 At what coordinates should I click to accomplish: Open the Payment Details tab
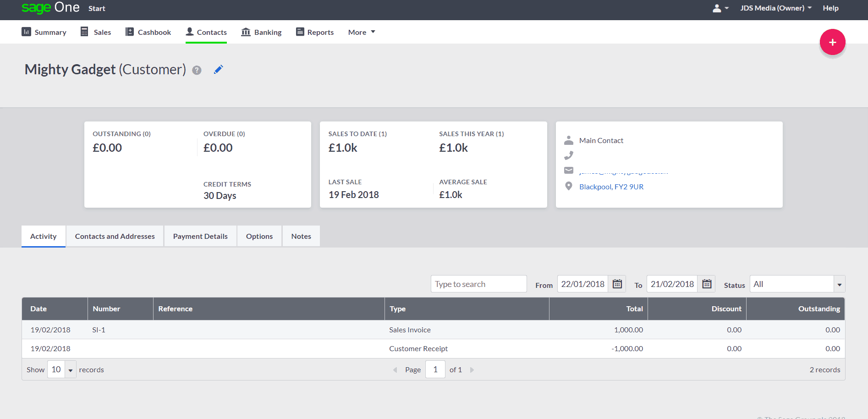coord(200,236)
